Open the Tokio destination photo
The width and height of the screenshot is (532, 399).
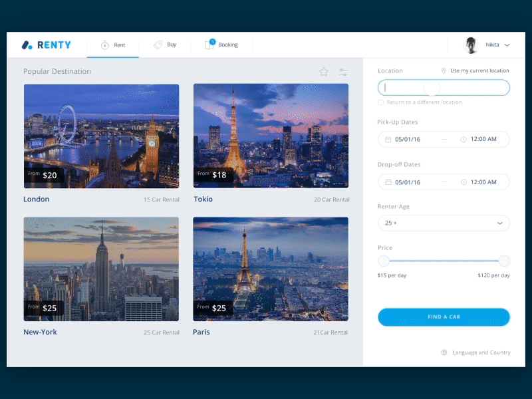tap(271, 136)
